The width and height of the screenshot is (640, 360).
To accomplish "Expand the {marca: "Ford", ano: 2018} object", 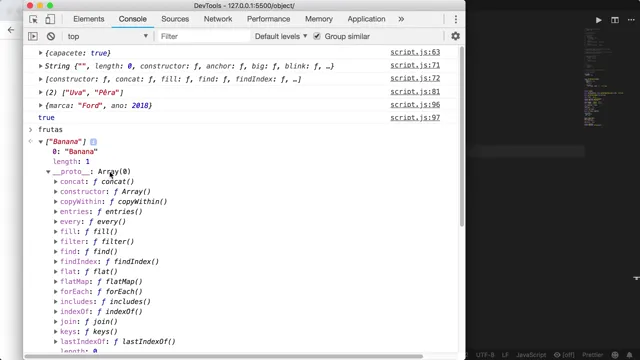I will [40, 106].
